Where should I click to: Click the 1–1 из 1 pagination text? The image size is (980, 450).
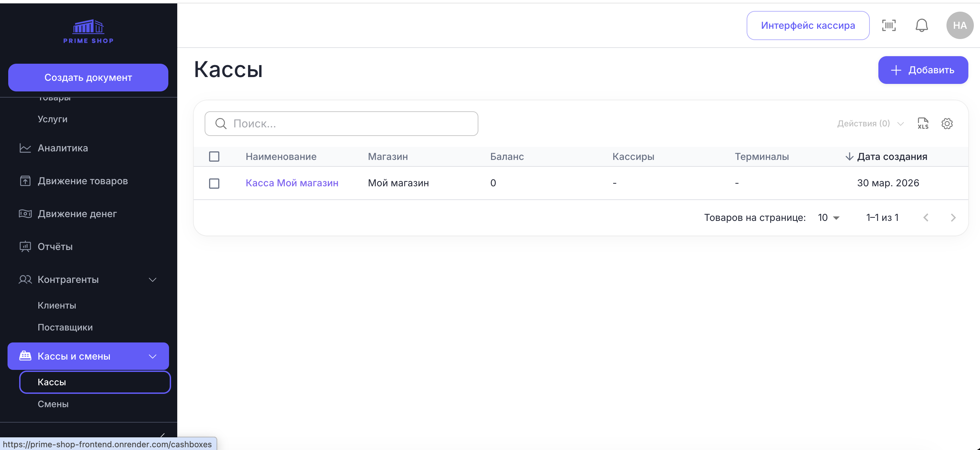[882, 217]
